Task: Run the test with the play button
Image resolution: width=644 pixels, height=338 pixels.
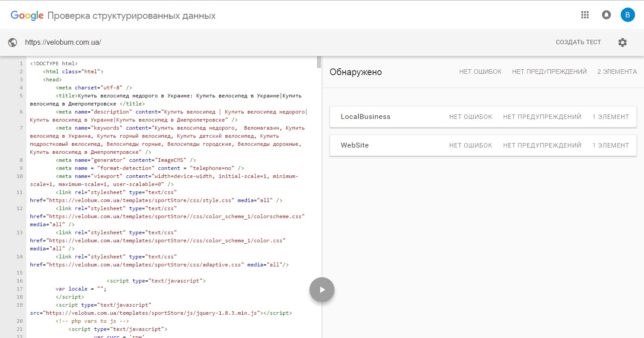Action: [322, 290]
